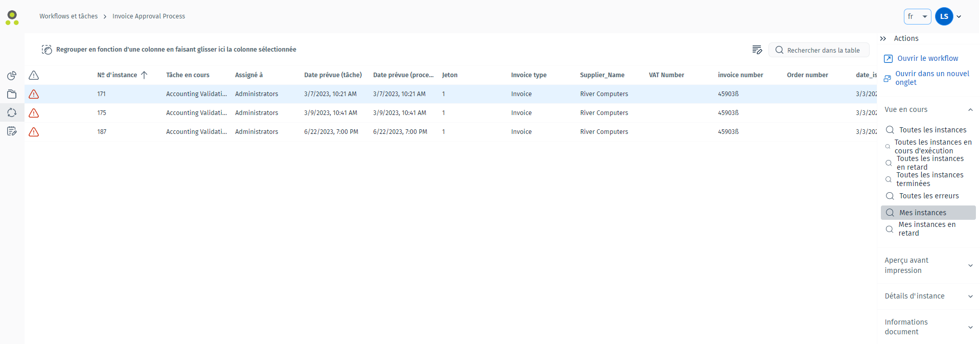The height and width of the screenshot is (344, 980).
Task: Select Toutes les instances terminées view
Action: click(930, 179)
